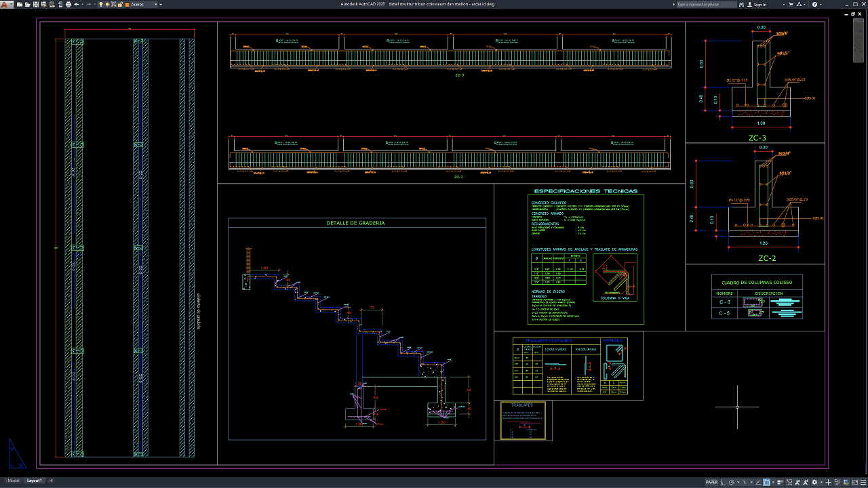Open Autodesk App Store cart icon
868x488 pixels.
(791, 4)
